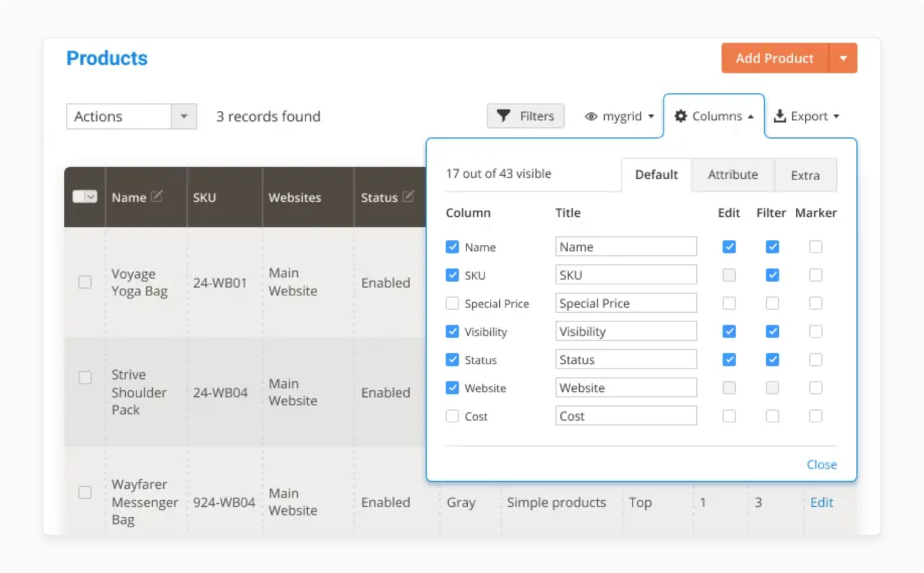Toggle Marker checkbox for Name row
This screenshot has height=573, width=924.
(815, 247)
